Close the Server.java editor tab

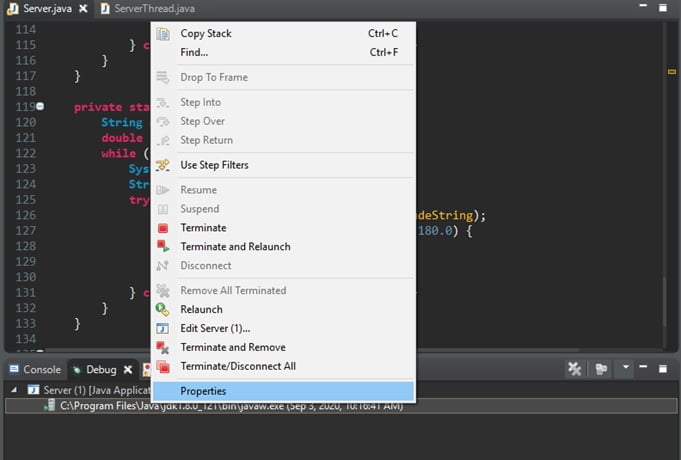point(83,8)
